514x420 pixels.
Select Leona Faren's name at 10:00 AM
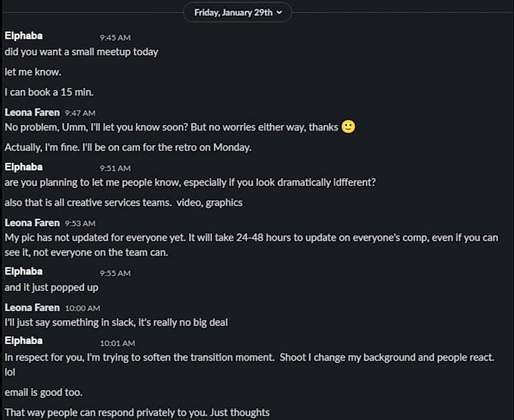coord(32,308)
